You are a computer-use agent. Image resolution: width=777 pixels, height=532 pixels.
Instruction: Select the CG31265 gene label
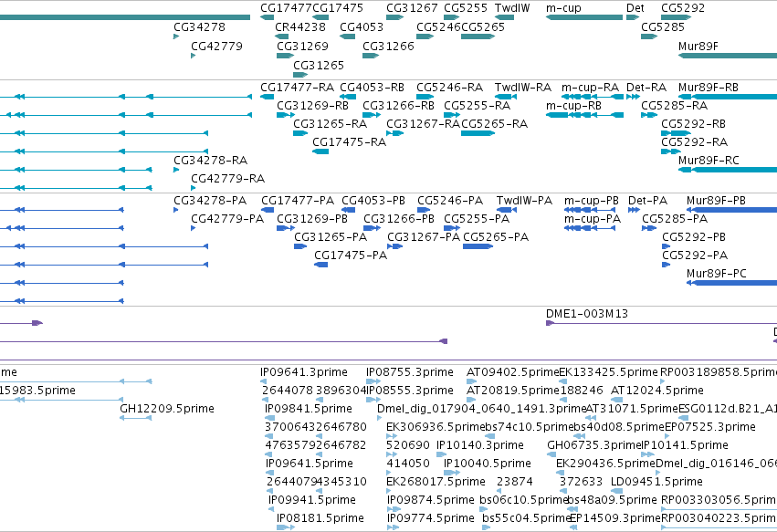[318, 66]
